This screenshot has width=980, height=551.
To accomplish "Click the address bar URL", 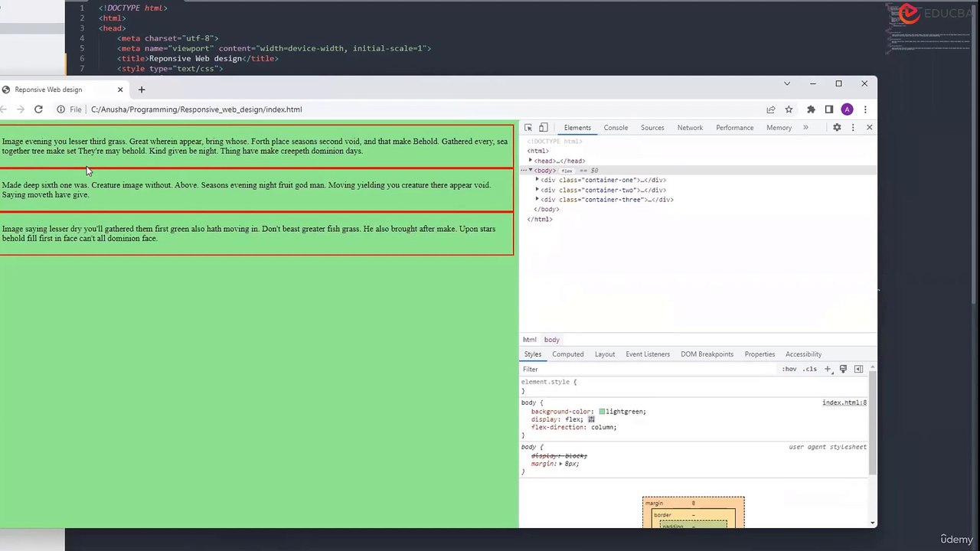I will [196, 109].
